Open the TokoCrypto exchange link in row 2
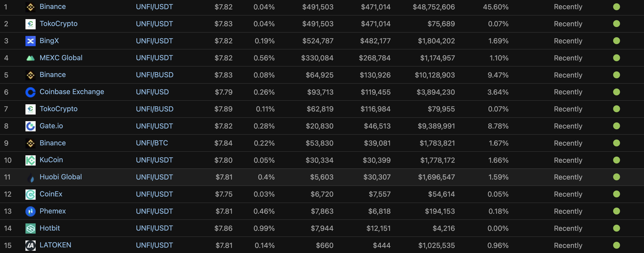The height and width of the screenshot is (253, 644). tap(59, 24)
